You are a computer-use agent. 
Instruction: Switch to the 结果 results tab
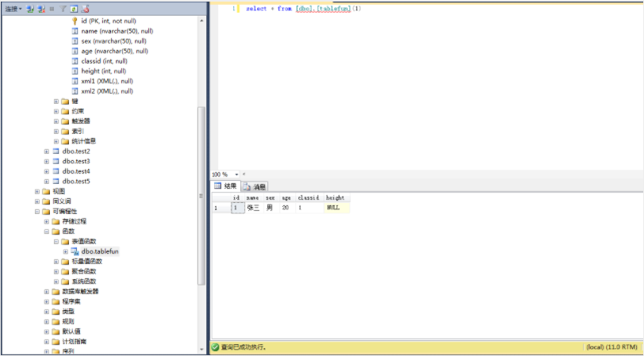coord(225,186)
